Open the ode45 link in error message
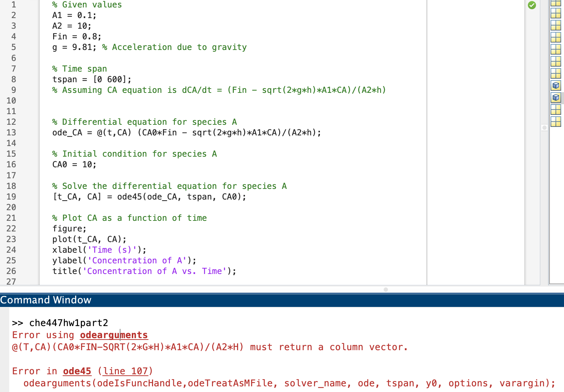The image size is (564, 392). tap(77, 371)
